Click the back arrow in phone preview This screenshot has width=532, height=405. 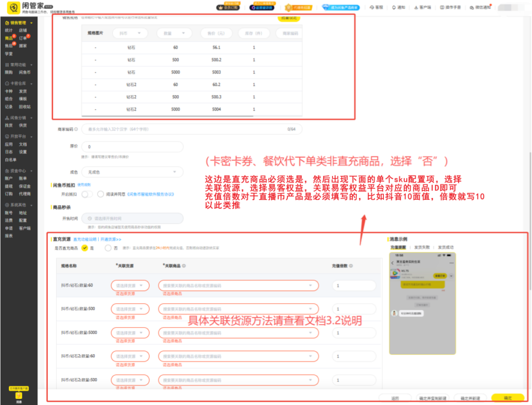tap(393, 263)
